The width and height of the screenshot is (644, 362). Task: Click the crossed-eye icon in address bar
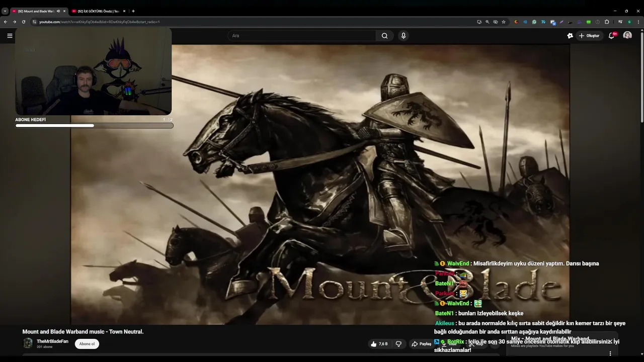pyautogui.click(x=496, y=22)
